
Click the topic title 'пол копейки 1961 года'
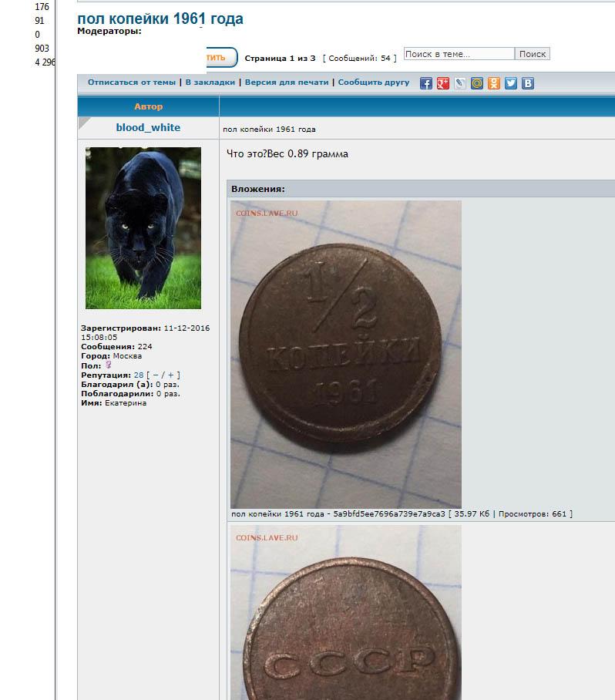click(x=160, y=19)
